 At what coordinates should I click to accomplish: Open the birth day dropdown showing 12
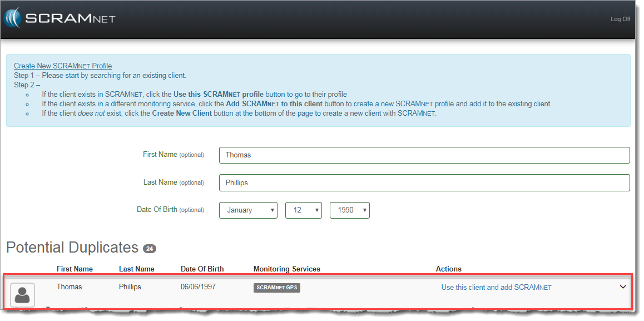coord(303,210)
